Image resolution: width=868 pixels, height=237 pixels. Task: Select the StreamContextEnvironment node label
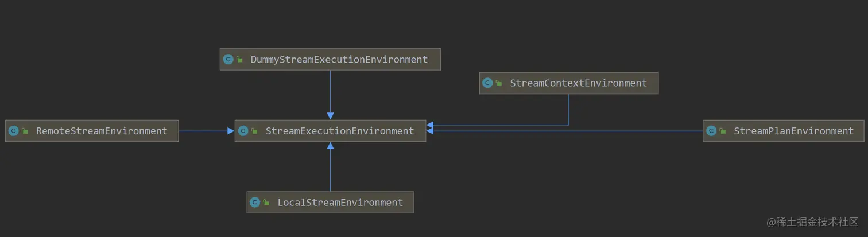(x=578, y=83)
